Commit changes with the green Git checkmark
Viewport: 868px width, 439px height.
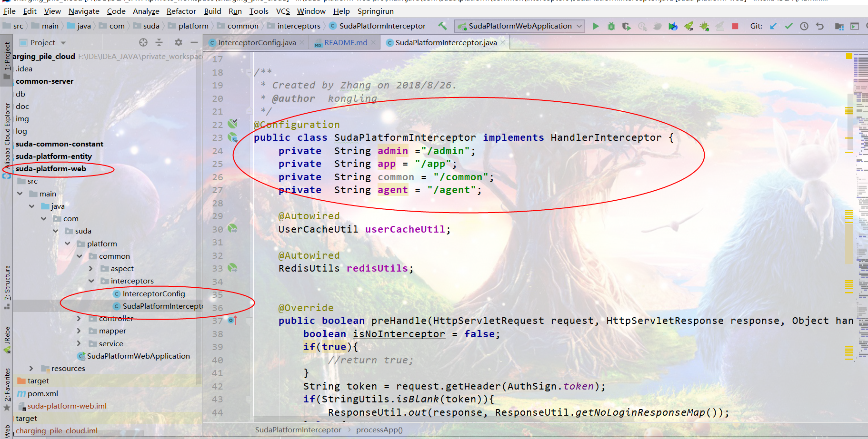789,26
